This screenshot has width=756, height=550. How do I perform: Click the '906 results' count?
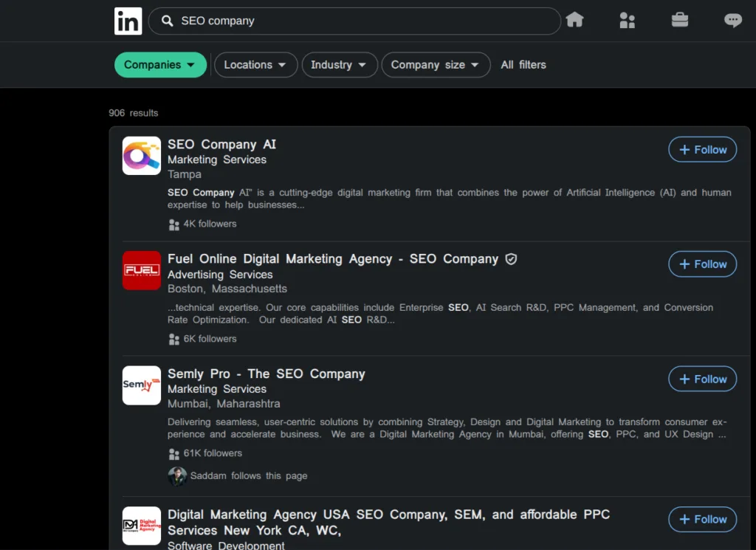133,113
